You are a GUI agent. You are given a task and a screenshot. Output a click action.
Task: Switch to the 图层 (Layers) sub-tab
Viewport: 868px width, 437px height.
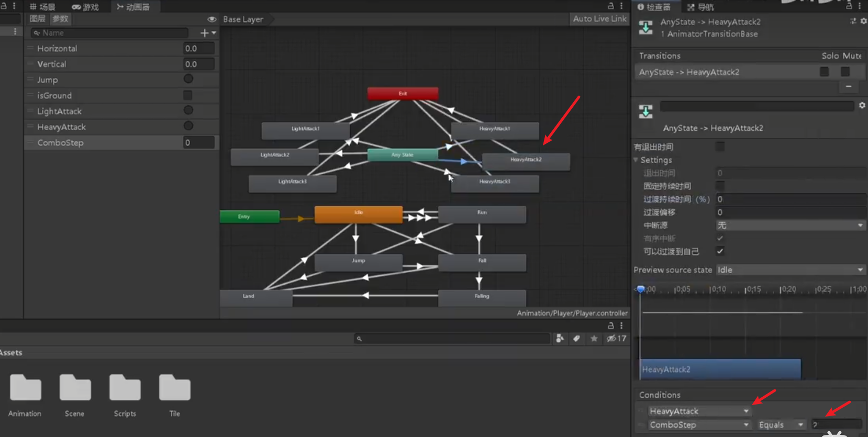[38, 19]
